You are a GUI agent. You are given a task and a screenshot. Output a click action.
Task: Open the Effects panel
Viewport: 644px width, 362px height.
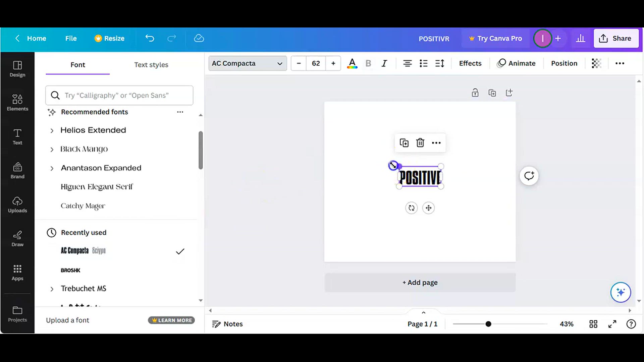tap(470, 63)
